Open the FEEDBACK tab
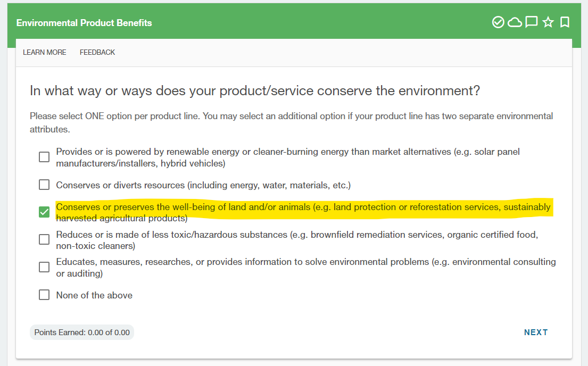The height and width of the screenshot is (366, 588). 97,53
